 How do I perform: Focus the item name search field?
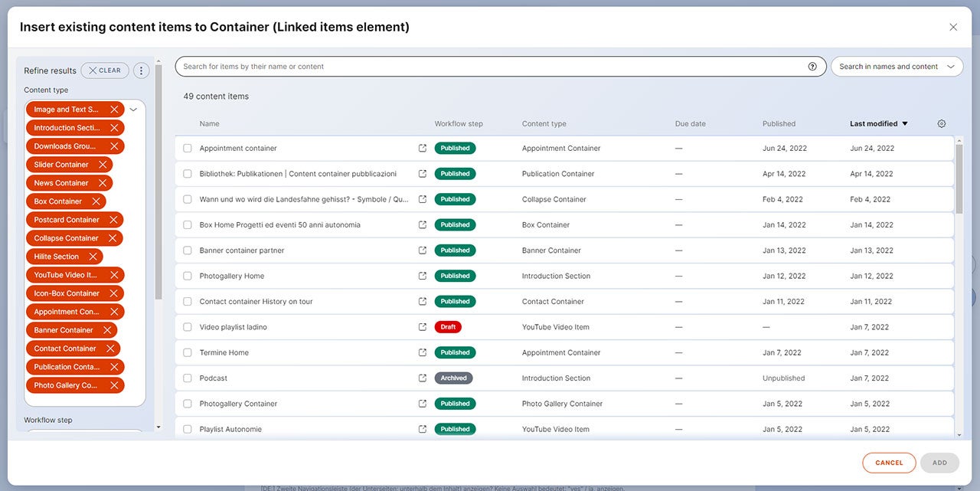click(x=490, y=67)
